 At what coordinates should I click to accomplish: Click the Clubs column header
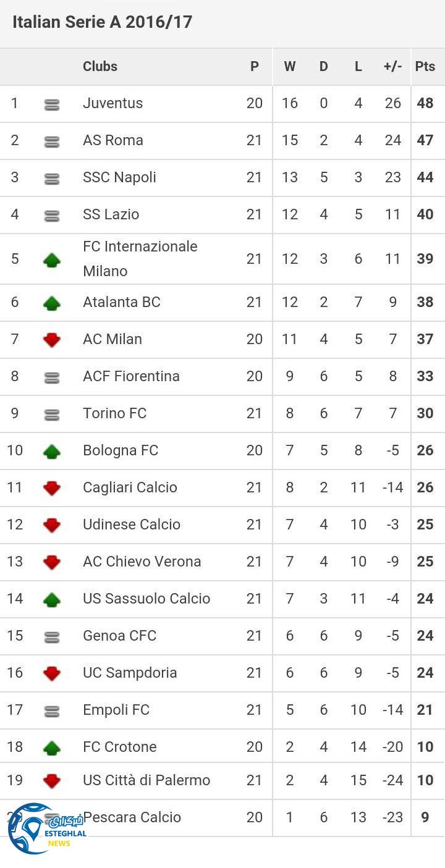pyautogui.click(x=100, y=67)
